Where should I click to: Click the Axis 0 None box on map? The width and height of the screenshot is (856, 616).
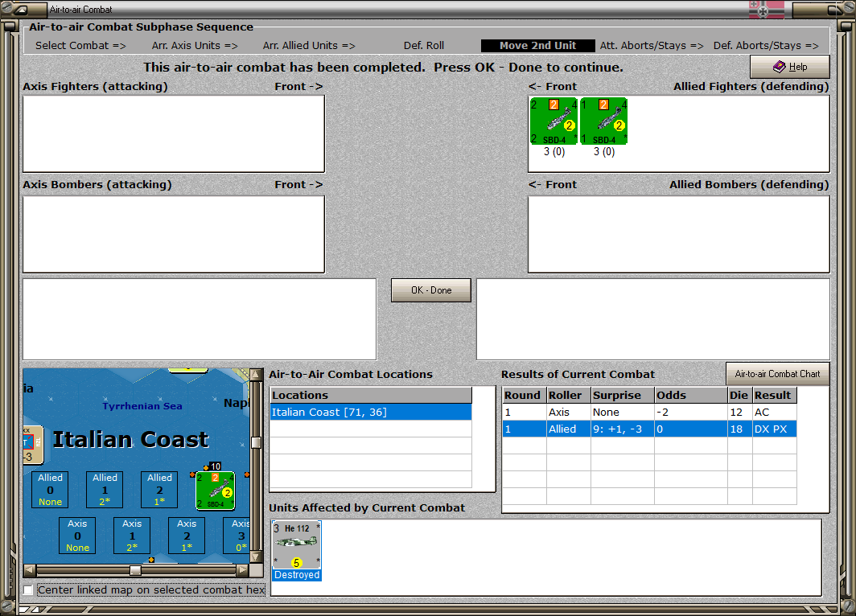click(77, 536)
